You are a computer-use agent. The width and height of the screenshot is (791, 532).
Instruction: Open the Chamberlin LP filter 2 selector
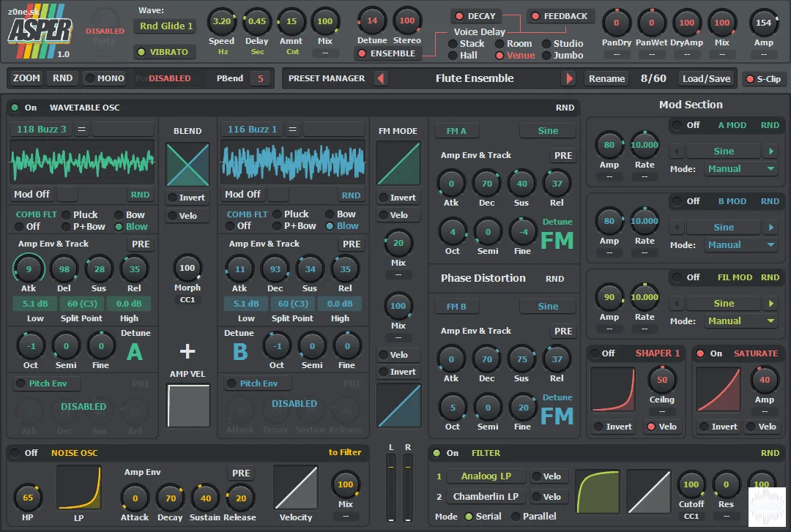(x=486, y=497)
